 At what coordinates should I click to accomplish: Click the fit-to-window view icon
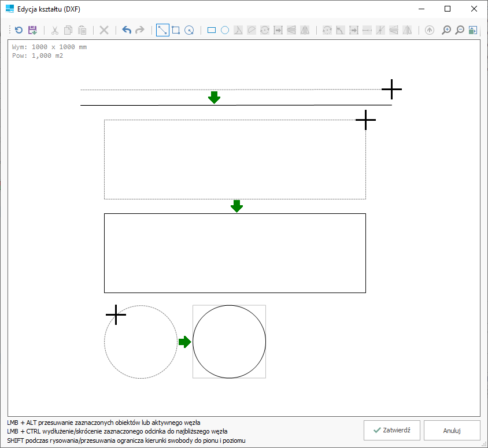tap(473, 30)
